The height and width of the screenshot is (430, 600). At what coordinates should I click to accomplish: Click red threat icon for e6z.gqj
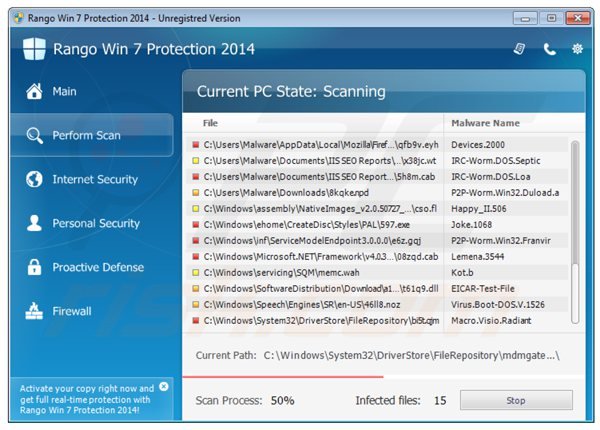pyautogui.click(x=196, y=241)
